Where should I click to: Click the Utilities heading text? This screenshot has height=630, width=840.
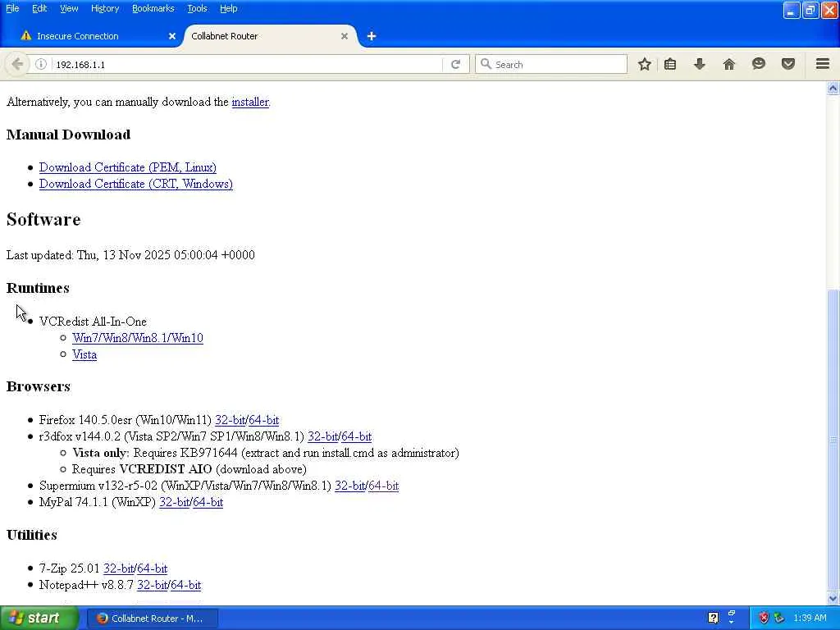point(32,535)
